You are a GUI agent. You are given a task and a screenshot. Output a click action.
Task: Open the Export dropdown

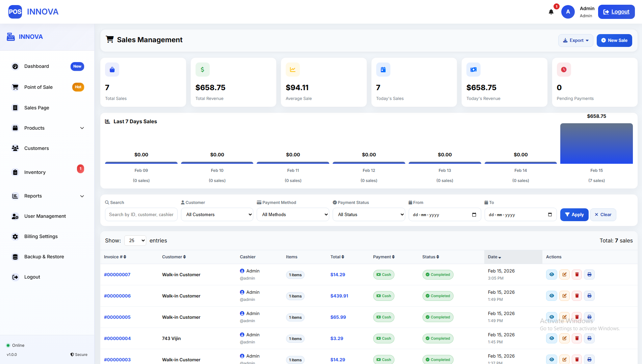(x=575, y=41)
